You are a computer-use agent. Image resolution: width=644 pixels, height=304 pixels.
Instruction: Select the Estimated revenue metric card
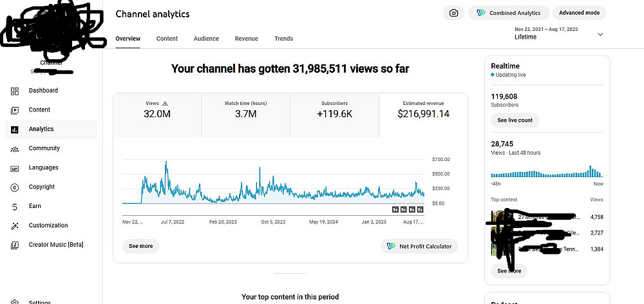[x=423, y=109]
